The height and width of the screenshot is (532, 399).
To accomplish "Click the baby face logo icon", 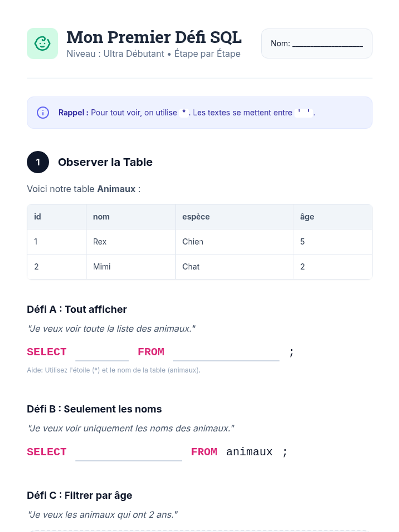I will 42,44.
